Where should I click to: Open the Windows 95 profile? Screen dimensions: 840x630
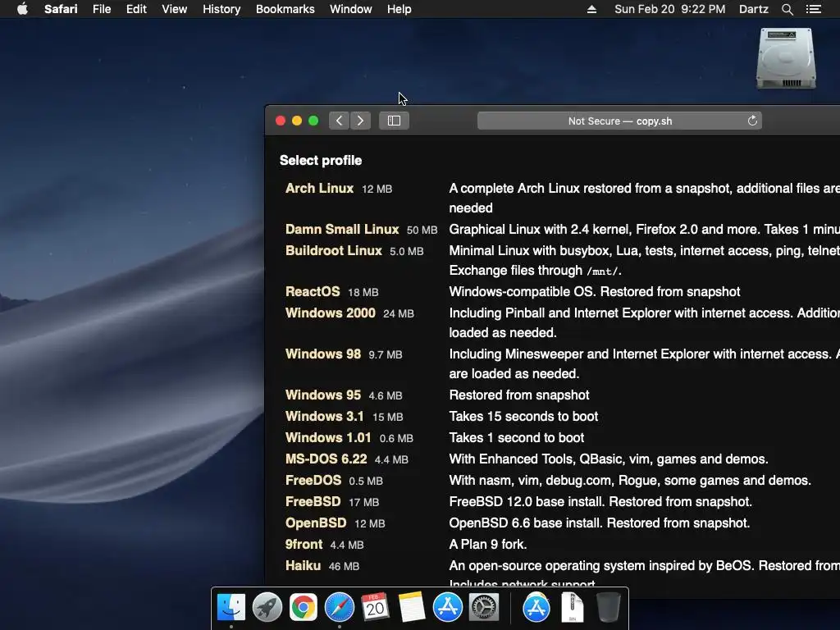click(x=323, y=395)
